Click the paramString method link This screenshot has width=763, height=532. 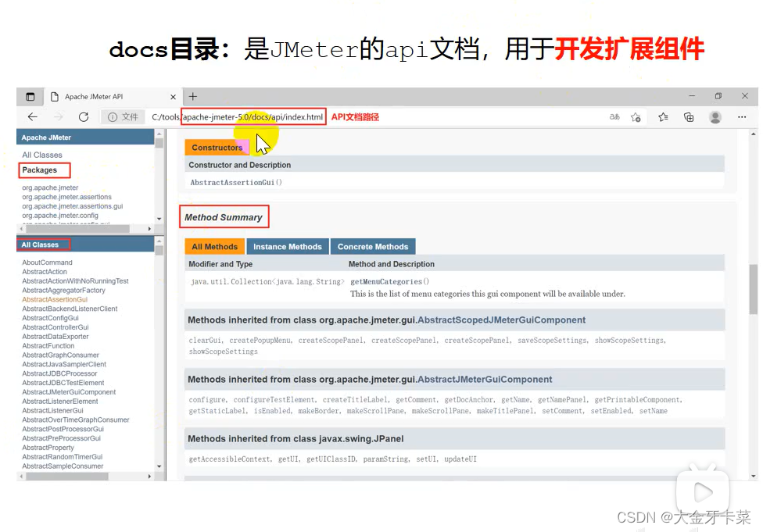pos(386,459)
